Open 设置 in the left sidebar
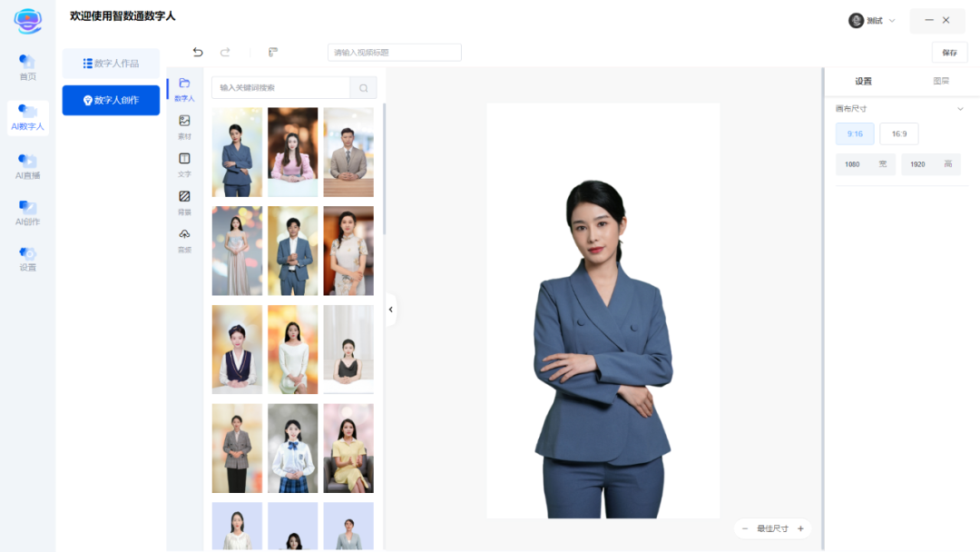The height and width of the screenshot is (552, 980). [x=27, y=259]
